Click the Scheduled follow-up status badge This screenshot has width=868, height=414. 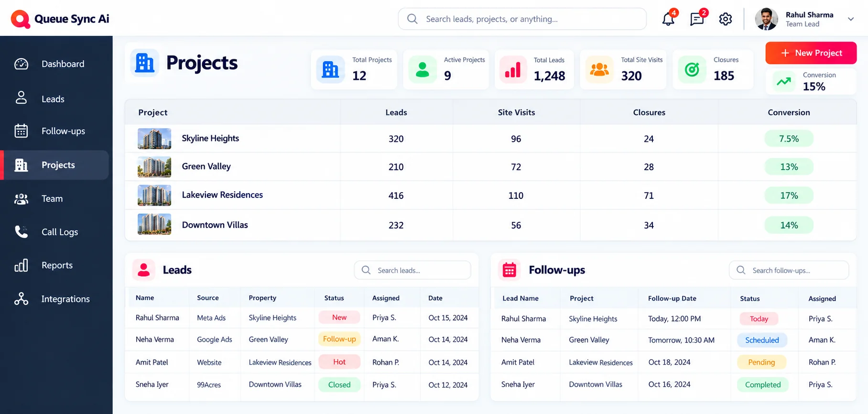(x=762, y=340)
